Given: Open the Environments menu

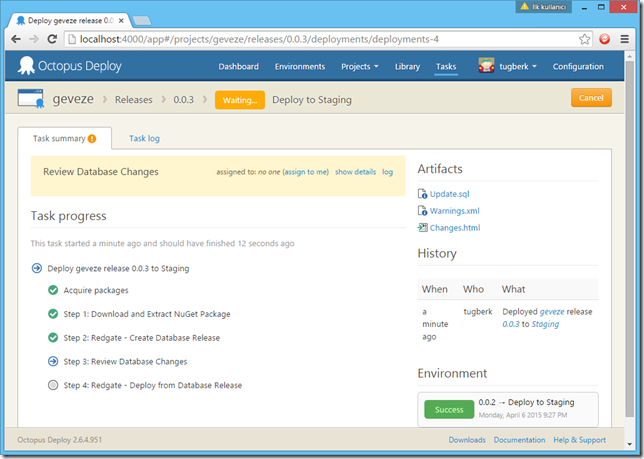Looking at the screenshot, I should click(x=300, y=67).
